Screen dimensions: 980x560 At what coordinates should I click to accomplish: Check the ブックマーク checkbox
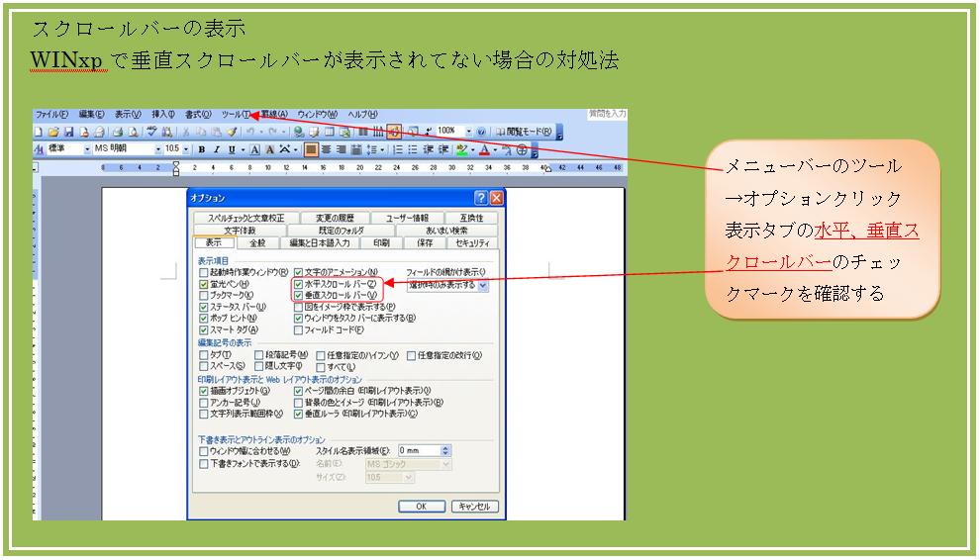coord(203,295)
